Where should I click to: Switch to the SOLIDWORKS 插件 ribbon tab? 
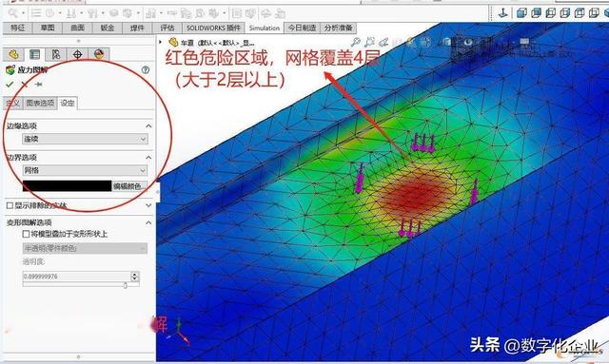tap(213, 28)
